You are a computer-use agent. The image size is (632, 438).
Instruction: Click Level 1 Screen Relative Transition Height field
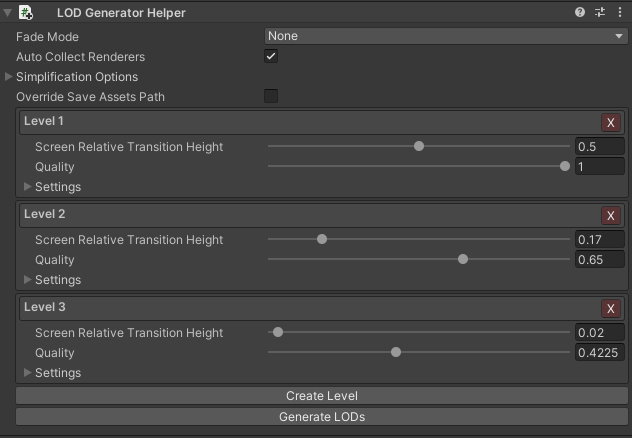point(600,147)
